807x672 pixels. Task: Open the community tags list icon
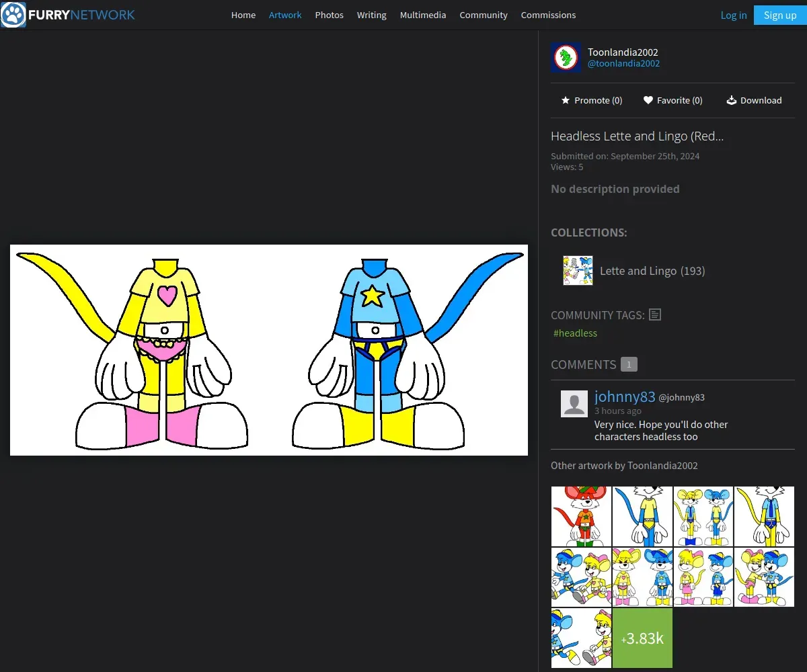655,314
